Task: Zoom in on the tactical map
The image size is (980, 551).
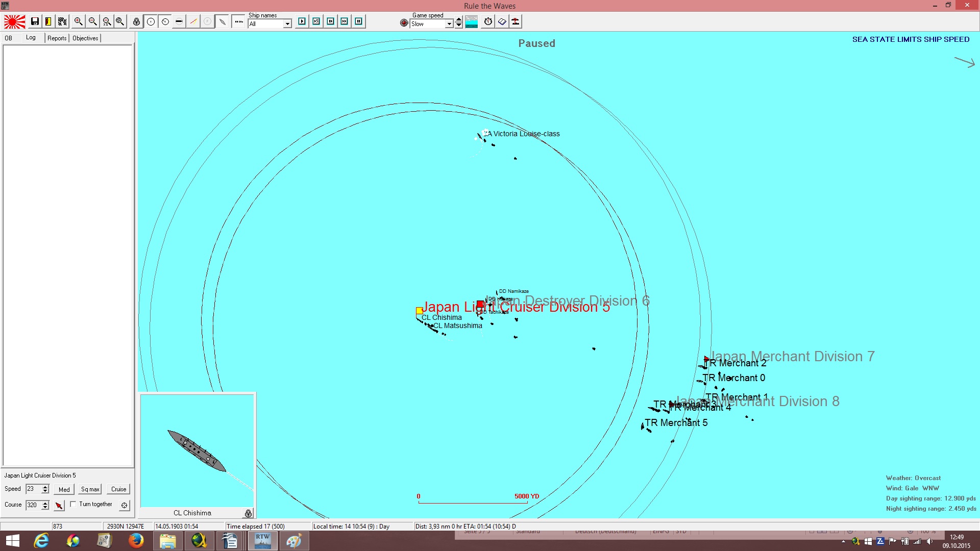Action: pyautogui.click(x=78, y=21)
